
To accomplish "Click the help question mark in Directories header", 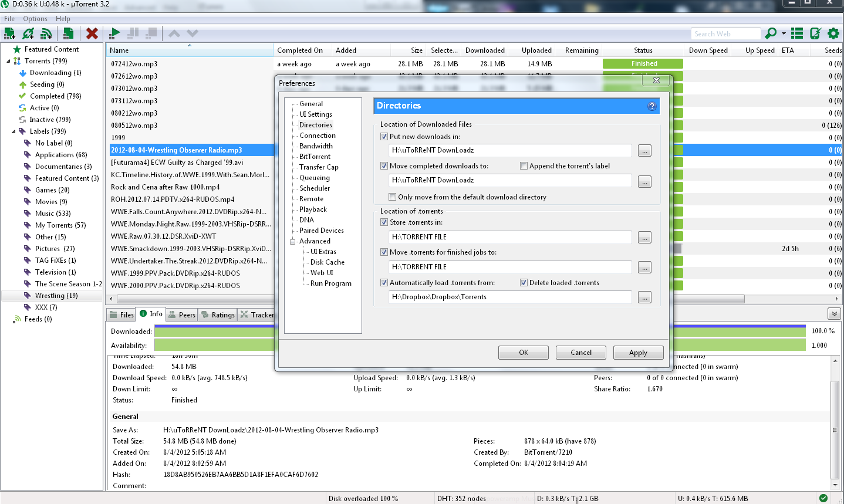I will (652, 106).
